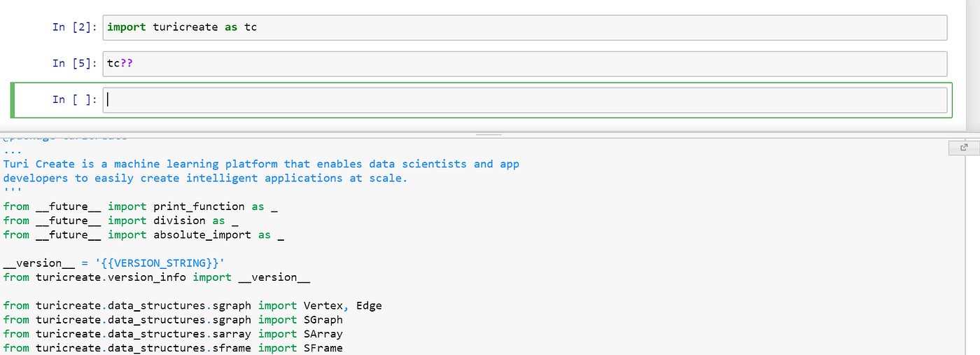Image resolution: width=980 pixels, height=355 pixels.
Task: Click the 'import Vertex, Edge' line
Action: pyautogui.click(x=192, y=306)
